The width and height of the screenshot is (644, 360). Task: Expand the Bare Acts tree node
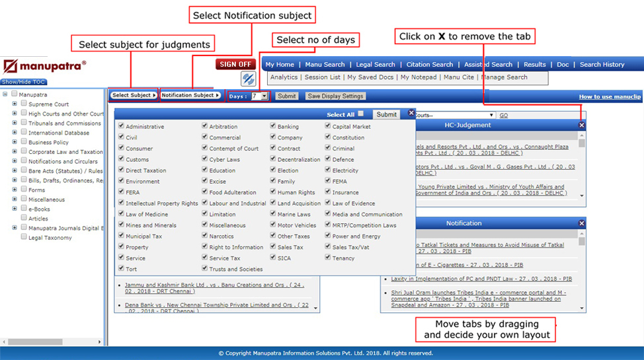click(x=15, y=170)
